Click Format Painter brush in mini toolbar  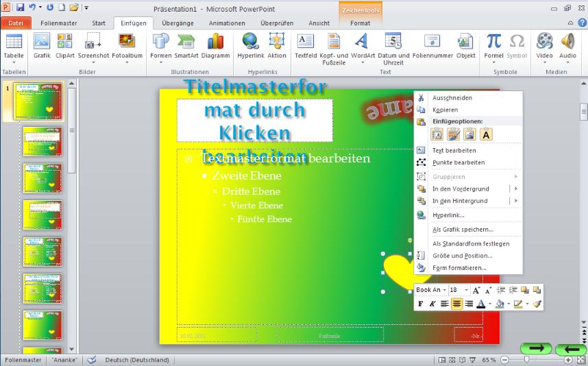[x=537, y=304]
